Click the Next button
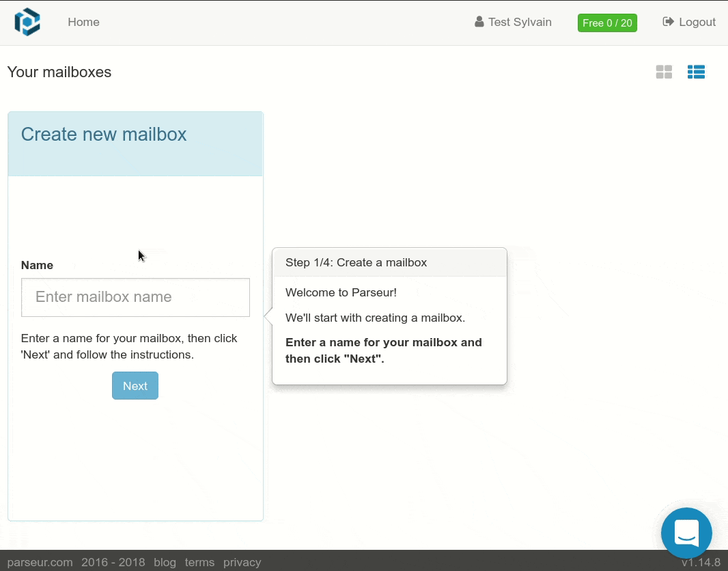 pos(135,386)
